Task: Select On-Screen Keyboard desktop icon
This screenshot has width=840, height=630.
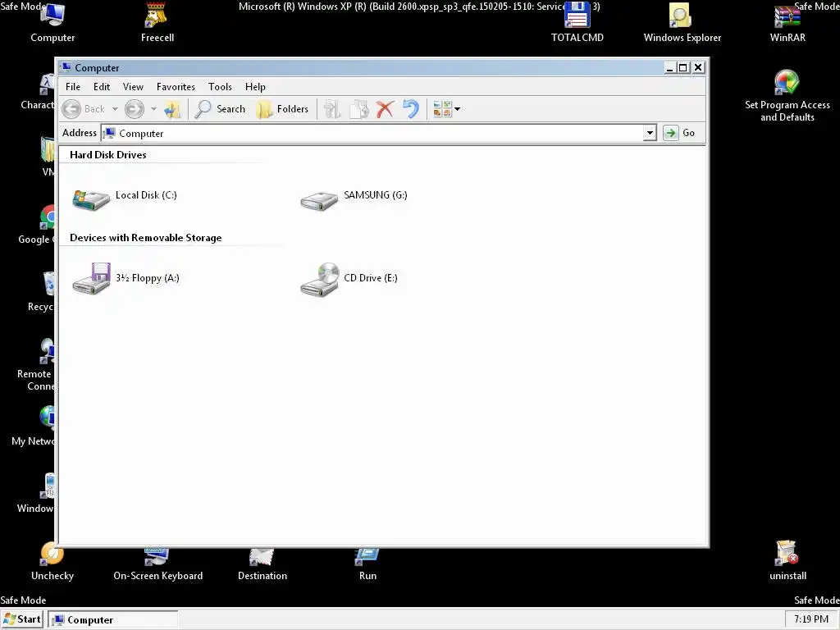Action: coord(157,564)
